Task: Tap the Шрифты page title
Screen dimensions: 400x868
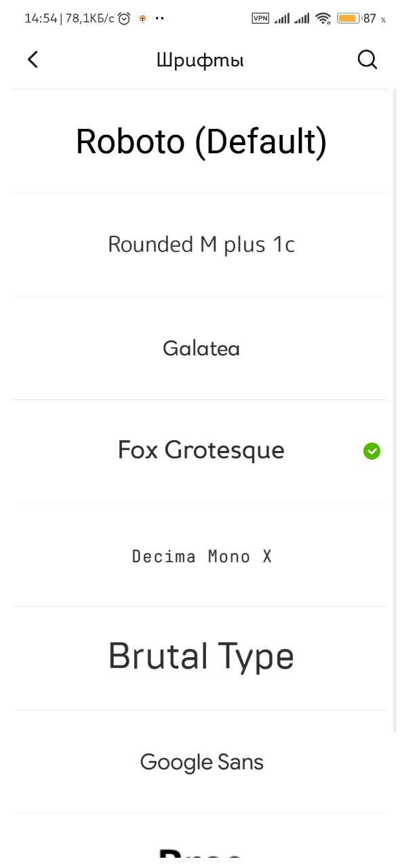Action: pos(200,60)
